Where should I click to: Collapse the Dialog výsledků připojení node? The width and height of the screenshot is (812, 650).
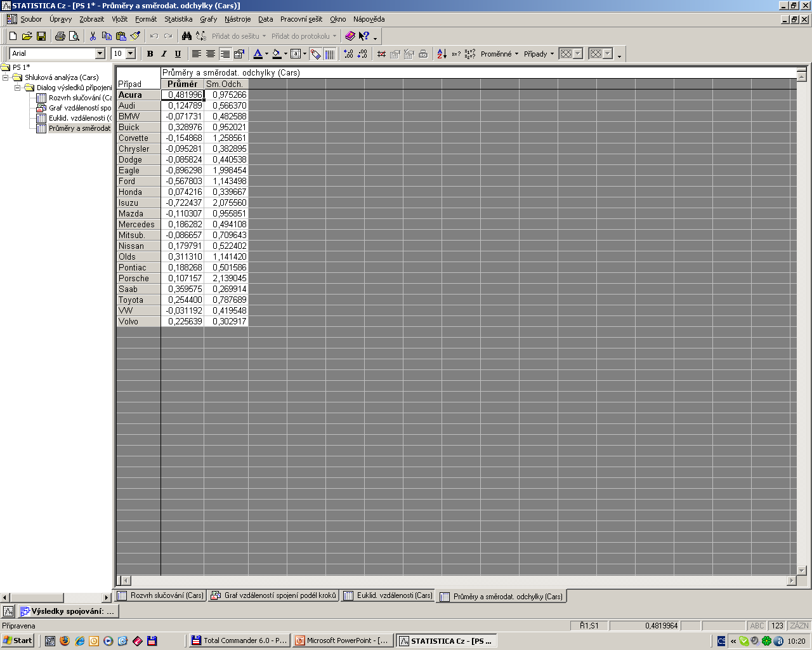18,88
